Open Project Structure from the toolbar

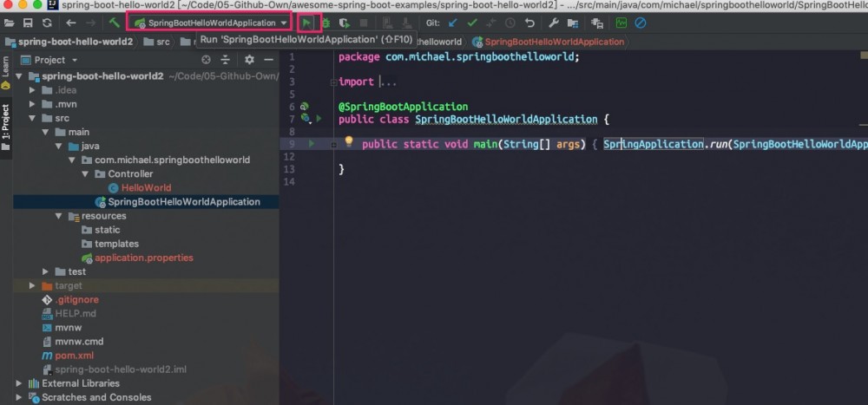(572, 23)
